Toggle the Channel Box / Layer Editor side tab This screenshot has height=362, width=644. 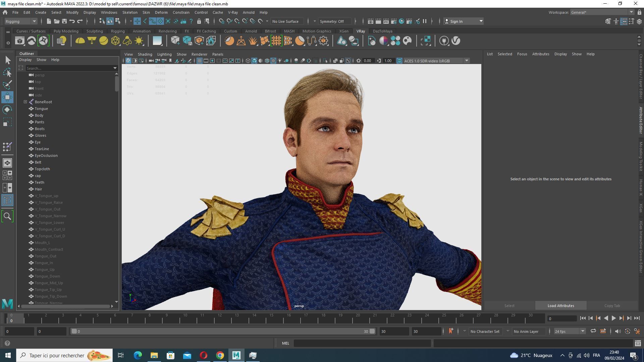(x=640, y=76)
